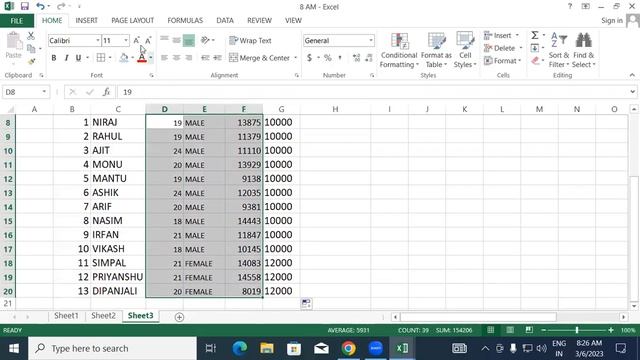This screenshot has width=640, height=360.
Task: Apply accounting dollar format
Action: (x=309, y=58)
